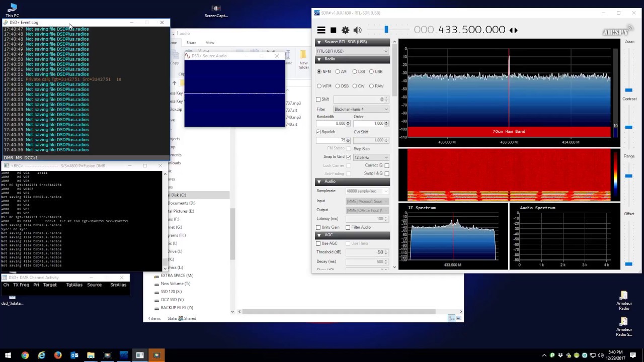Enable Filter Audio checkbox
This screenshot has height=362, width=644.
coord(348,227)
